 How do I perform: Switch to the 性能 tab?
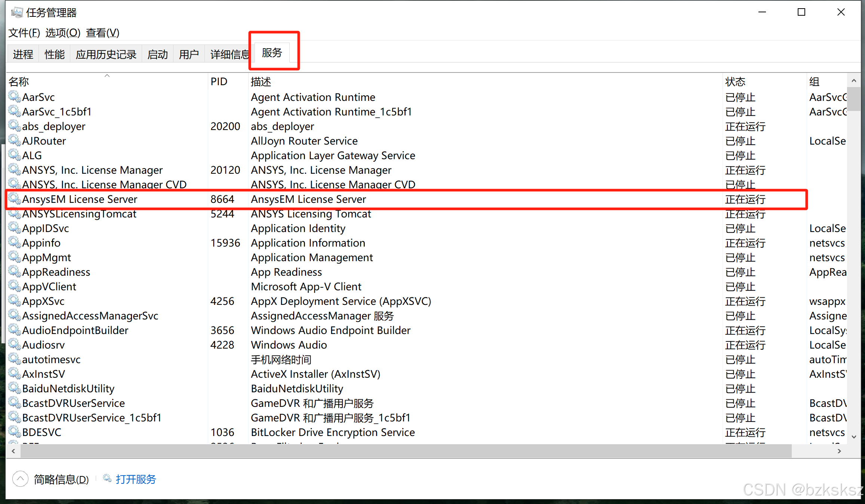click(54, 55)
